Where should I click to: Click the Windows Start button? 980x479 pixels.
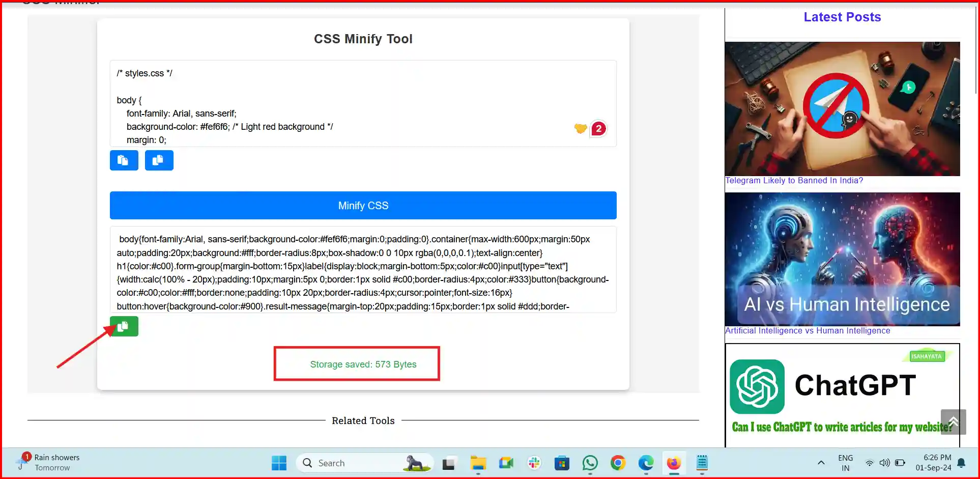[x=279, y=463]
